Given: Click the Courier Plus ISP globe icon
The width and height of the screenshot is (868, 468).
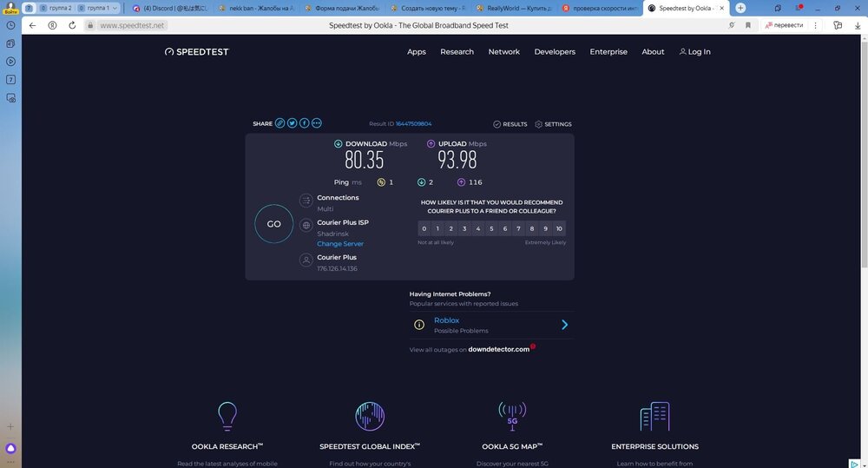Looking at the screenshot, I should click(306, 226).
